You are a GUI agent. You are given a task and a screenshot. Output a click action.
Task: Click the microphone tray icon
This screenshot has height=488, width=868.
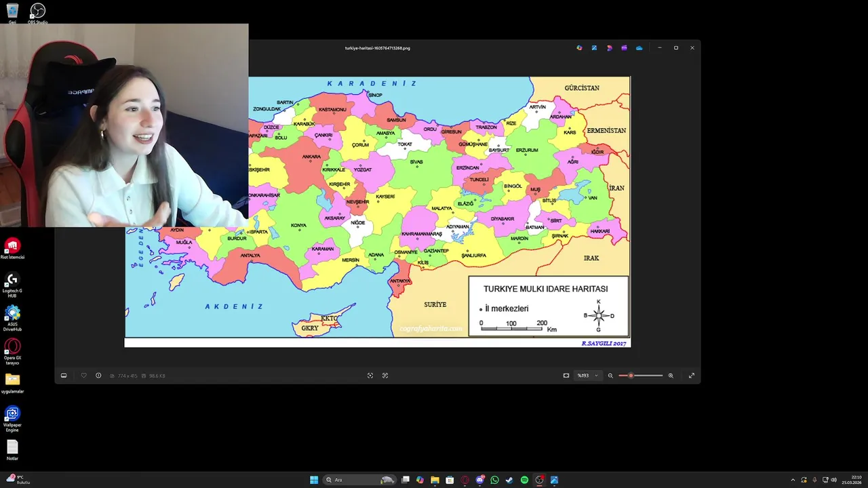click(814, 480)
